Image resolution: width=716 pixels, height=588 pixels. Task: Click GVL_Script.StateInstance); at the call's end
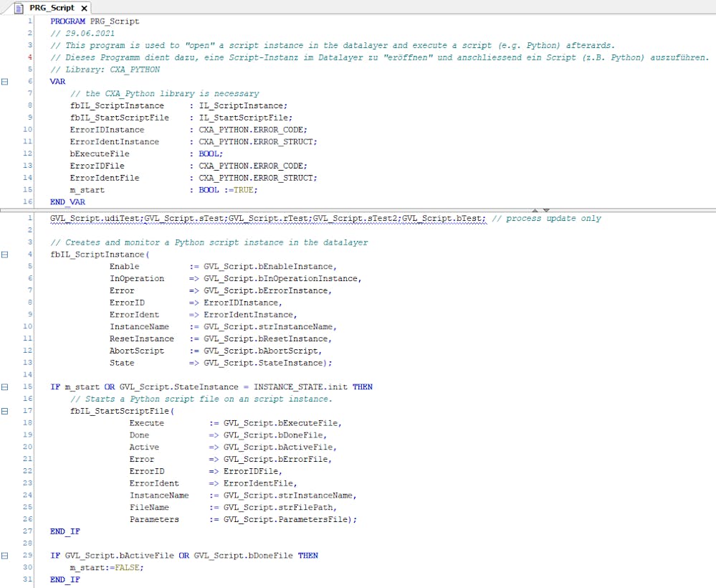pos(268,363)
